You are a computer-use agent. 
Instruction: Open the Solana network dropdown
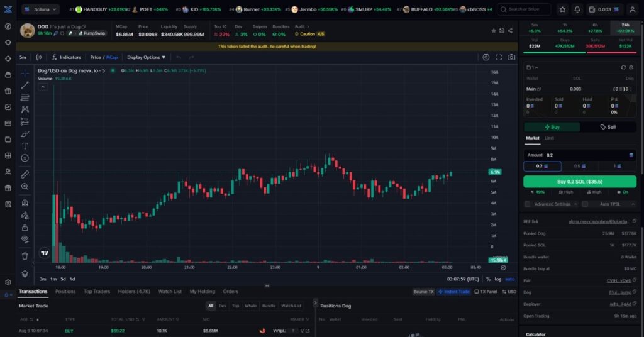tap(41, 9)
